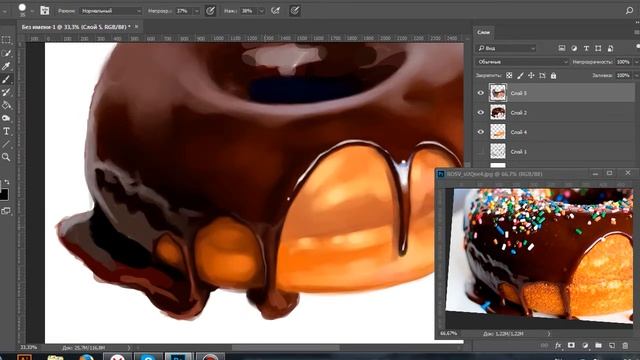Toggle pressure for opacity icon
Screen dimensions: 640x360
tap(210, 11)
